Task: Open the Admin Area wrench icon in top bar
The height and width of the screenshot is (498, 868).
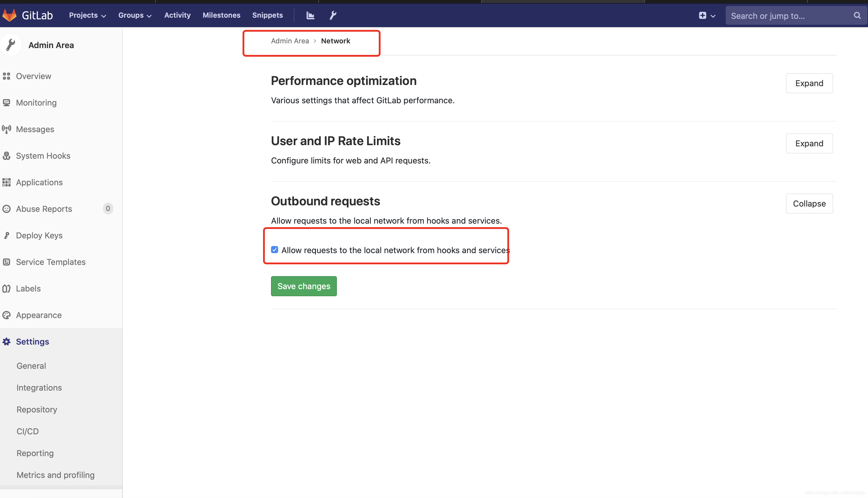Action: [332, 15]
